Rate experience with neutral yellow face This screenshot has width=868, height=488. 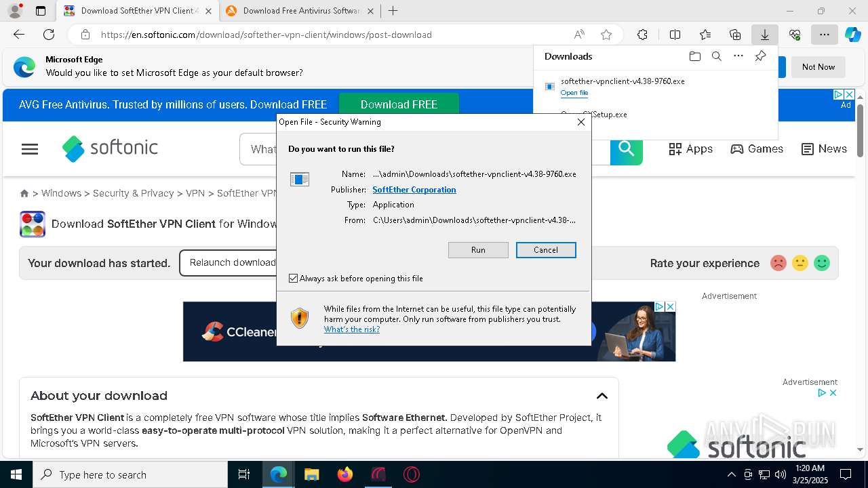click(800, 263)
